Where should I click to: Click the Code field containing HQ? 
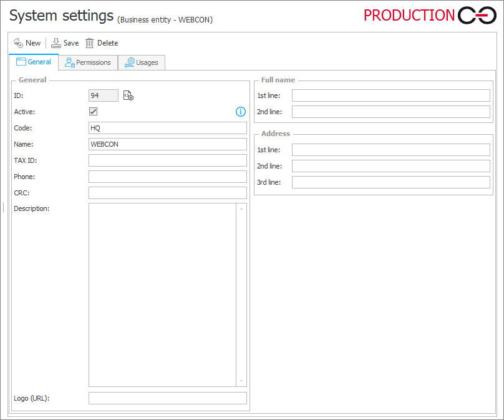pos(168,128)
